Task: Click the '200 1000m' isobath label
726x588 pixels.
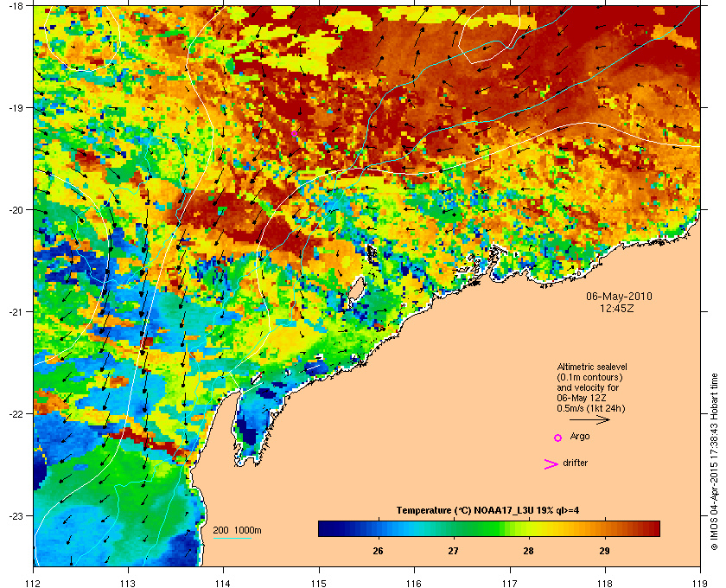Action: [x=237, y=531]
